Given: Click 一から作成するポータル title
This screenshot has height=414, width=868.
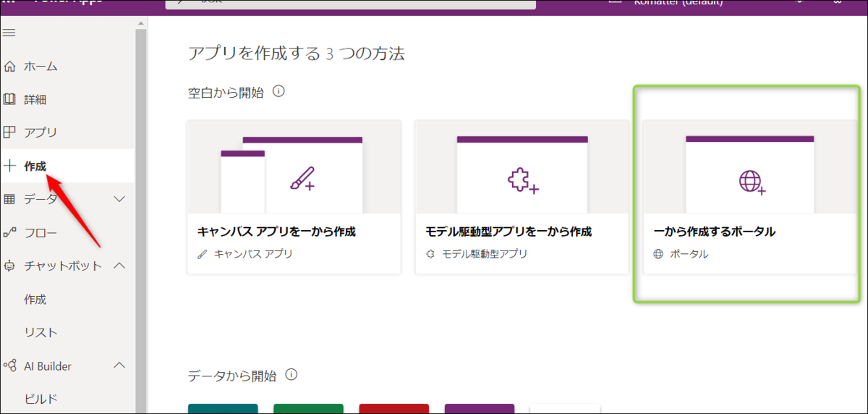Looking at the screenshot, I should tap(714, 232).
